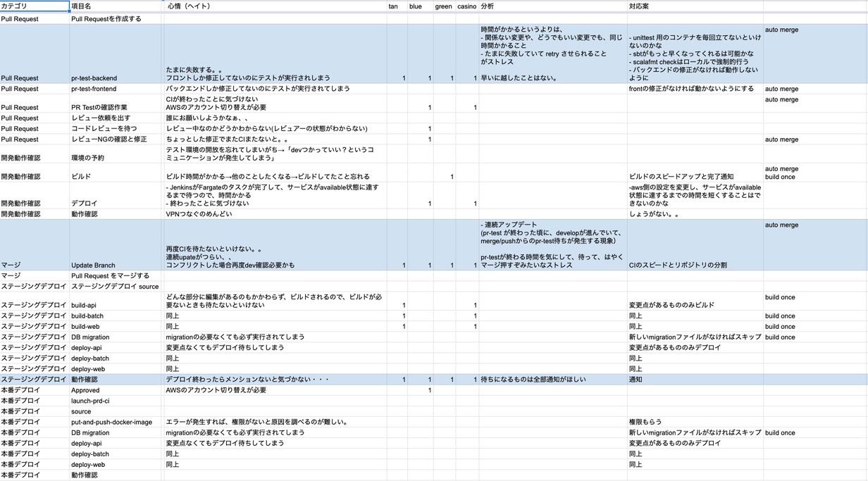The height and width of the screenshot is (481, 868).
Task: Select the レビュー中なのかどうかわからない cell
Action: pyautogui.click(x=275, y=129)
